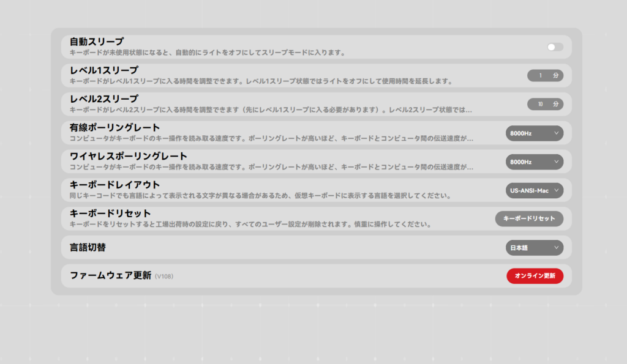
Task: Click the chevron arrow in ワイヤレスポーリングレート selector
Action: (556, 162)
